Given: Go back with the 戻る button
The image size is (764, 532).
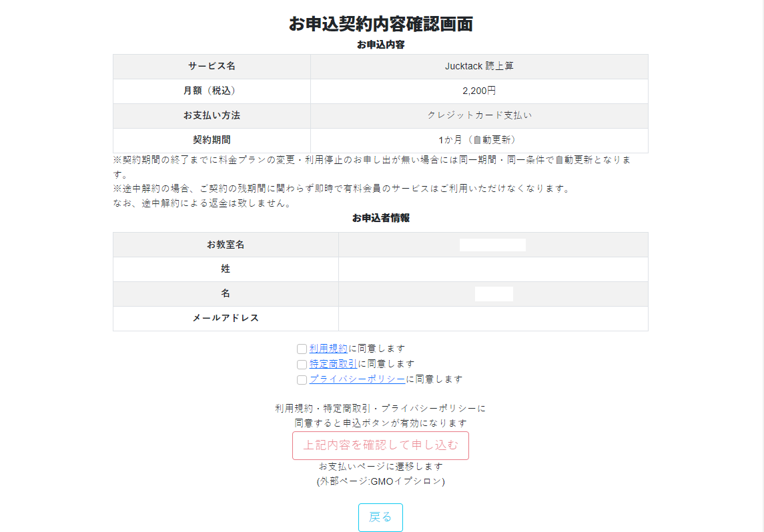Looking at the screenshot, I should (380, 517).
